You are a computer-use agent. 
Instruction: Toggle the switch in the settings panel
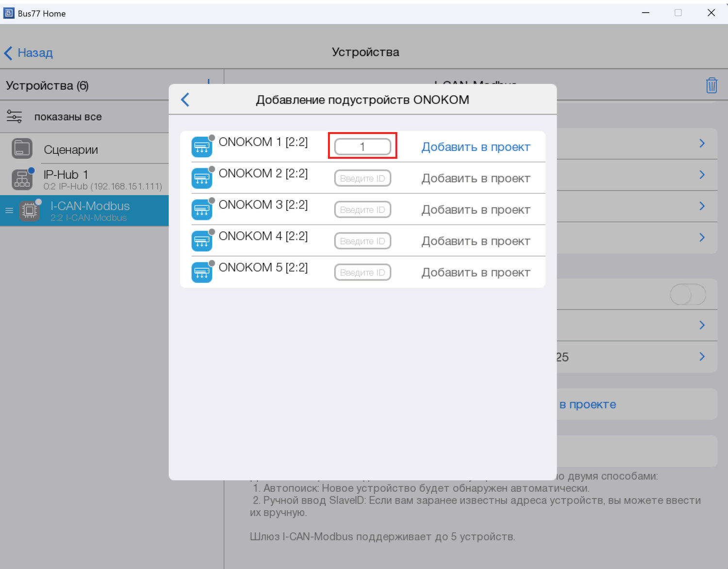coord(687,294)
